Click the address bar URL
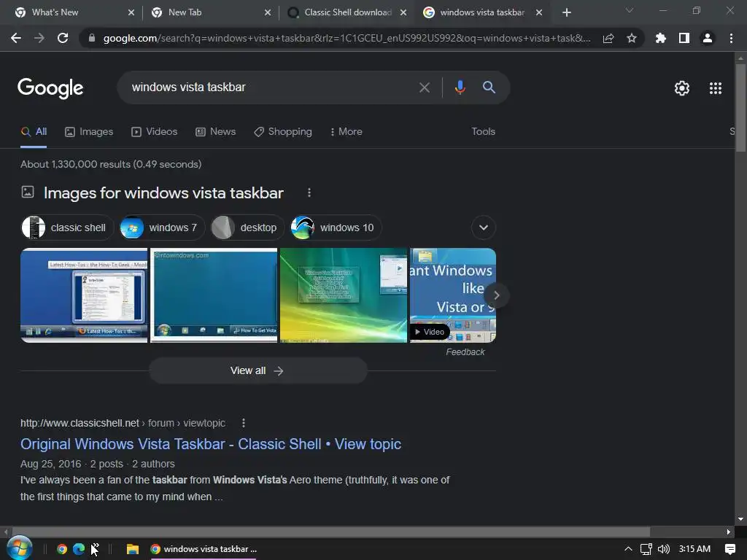The width and height of the screenshot is (747, 560). click(x=347, y=38)
